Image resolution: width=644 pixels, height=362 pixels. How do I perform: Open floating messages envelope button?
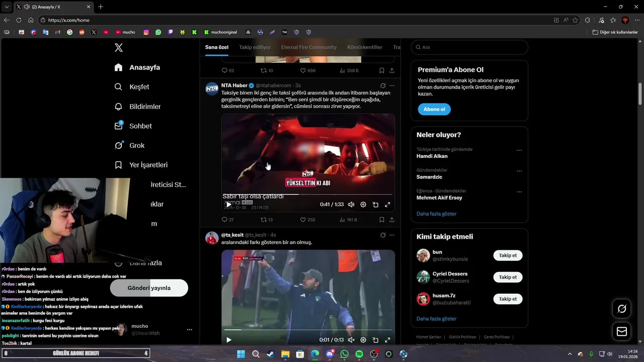pos(622,331)
